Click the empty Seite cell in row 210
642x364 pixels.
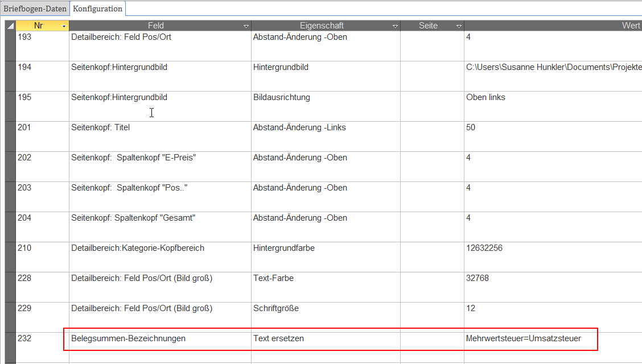[432, 256]
